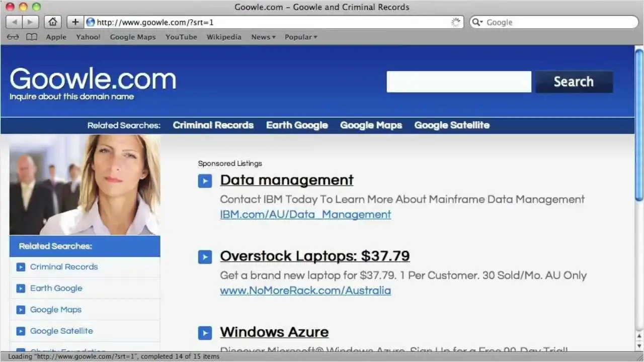Open Earth Google in top related searches bar
Image resolution: width=644 pixels, height=362 pixels.
click(297, 125)
